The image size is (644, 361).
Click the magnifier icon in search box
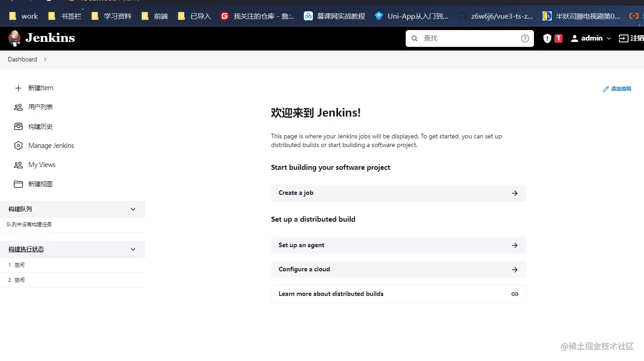(x=414, y=38)
